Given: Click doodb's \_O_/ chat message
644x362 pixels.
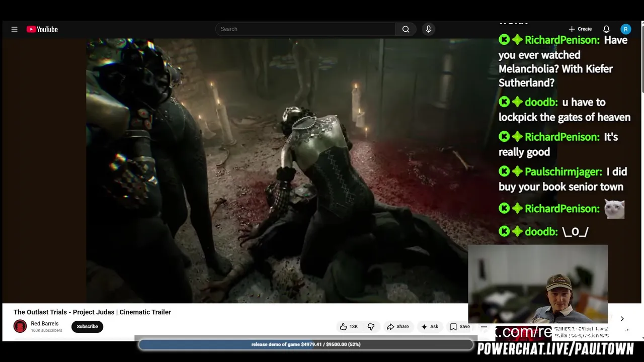Looking at the screenshot, I should (x=543, y=232).
